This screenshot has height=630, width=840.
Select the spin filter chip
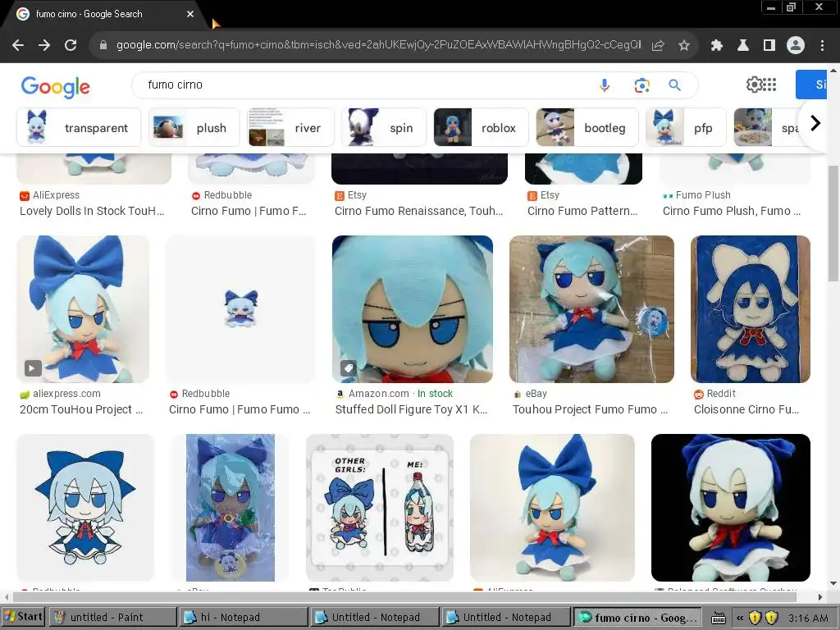point(384,127)
